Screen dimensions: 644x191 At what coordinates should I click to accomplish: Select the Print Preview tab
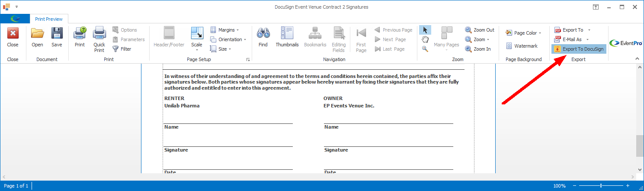49,19
